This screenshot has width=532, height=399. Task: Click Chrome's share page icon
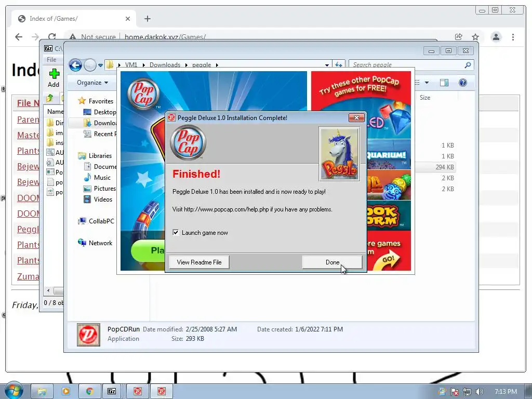coord(458,37)
